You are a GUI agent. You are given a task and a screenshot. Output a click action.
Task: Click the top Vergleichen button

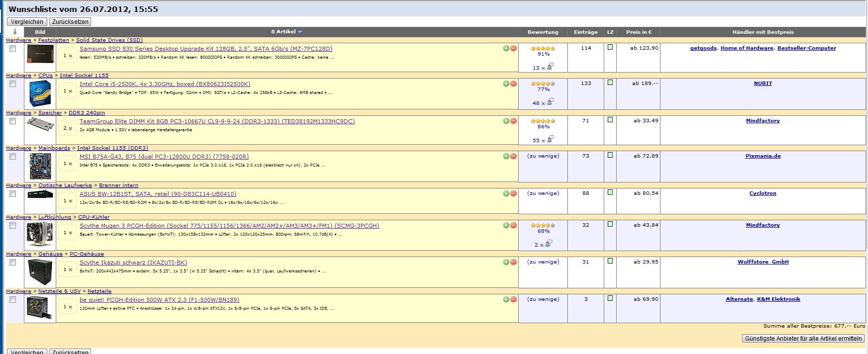[x=27, y=22]
